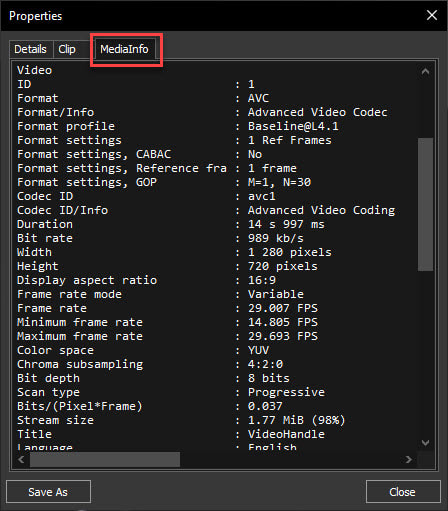The image size is (448, 511).
Task: Click the horizontal scrollbar thumb
Action: point(105,460)
